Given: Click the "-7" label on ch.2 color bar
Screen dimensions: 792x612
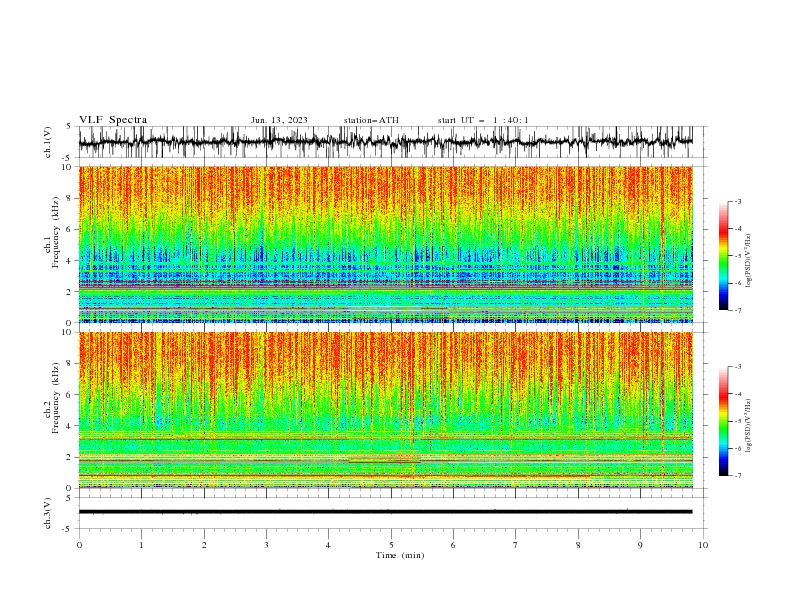Looking at the screenshot, I should (737, 475).
